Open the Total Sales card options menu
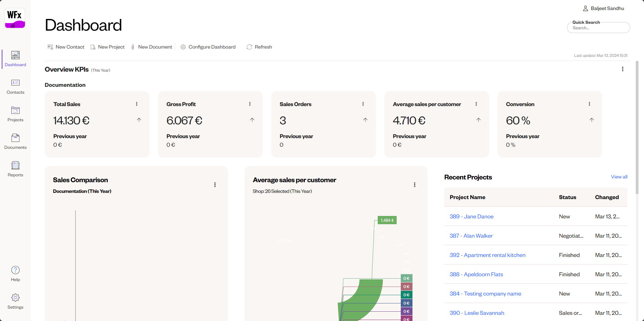 click(x=137, y=104)
